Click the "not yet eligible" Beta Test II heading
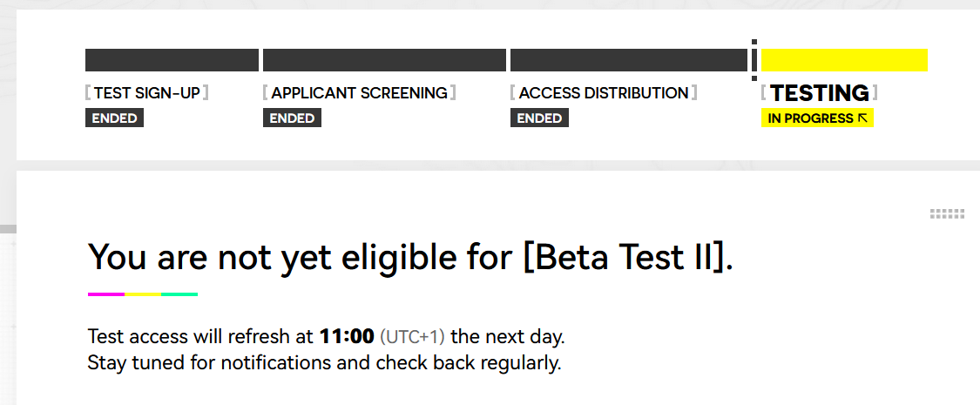The image size is (980, 405). coord(410,258)
